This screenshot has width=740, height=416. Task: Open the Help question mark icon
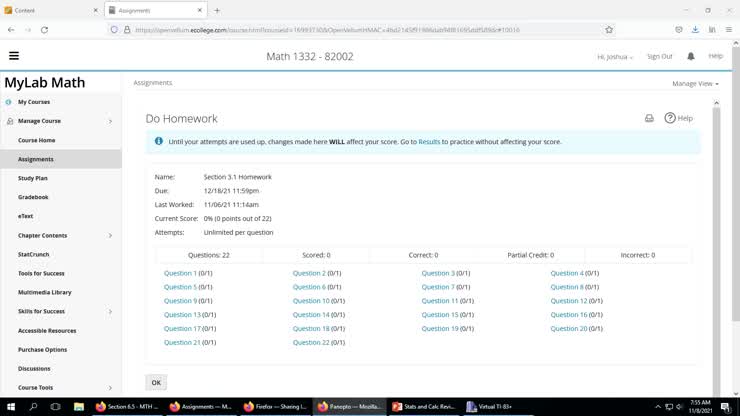click(671, 118)
